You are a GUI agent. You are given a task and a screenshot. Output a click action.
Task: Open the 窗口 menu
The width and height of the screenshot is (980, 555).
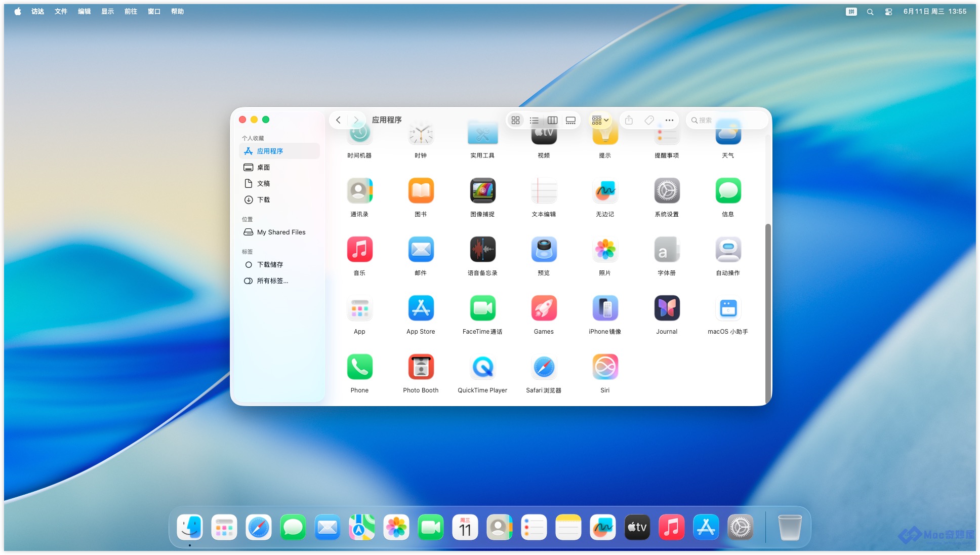pos(154,11)
